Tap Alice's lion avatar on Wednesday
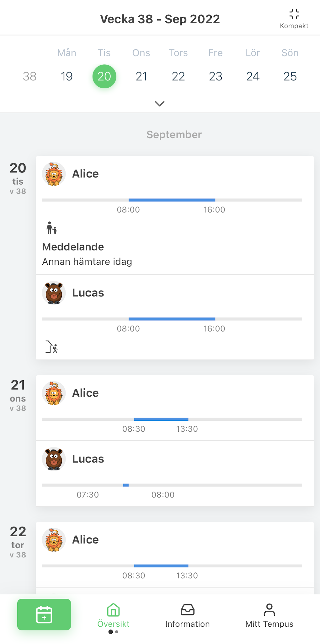This screenshot has width=320, height=644. tap(54, 393)
